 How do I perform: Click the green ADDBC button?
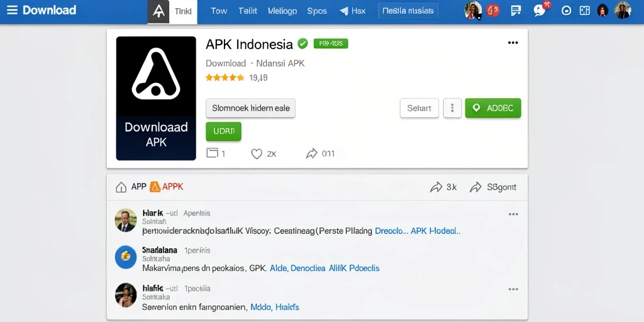tap(493, 108)
